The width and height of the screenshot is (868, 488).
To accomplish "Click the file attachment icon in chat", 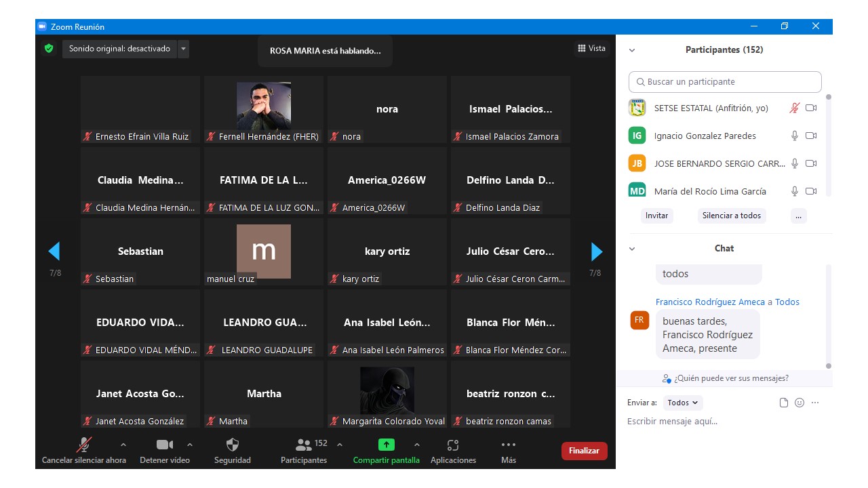I will (784, 403).
